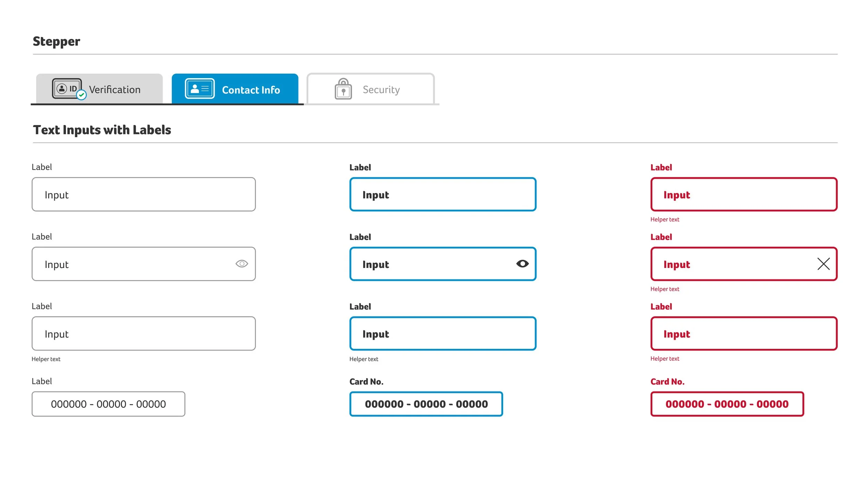
Task: Click Helper text under blue third input
Action: [364, 359]
